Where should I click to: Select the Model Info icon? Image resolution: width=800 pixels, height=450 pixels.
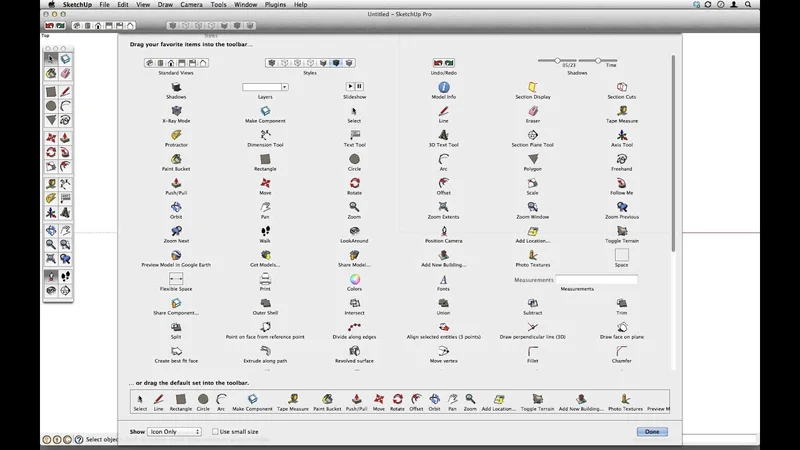[x=443, y=87]
